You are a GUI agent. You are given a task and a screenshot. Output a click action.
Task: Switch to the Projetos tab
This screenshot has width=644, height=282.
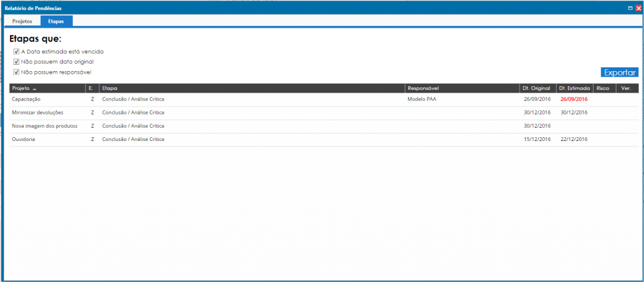(x=22, y=21)
